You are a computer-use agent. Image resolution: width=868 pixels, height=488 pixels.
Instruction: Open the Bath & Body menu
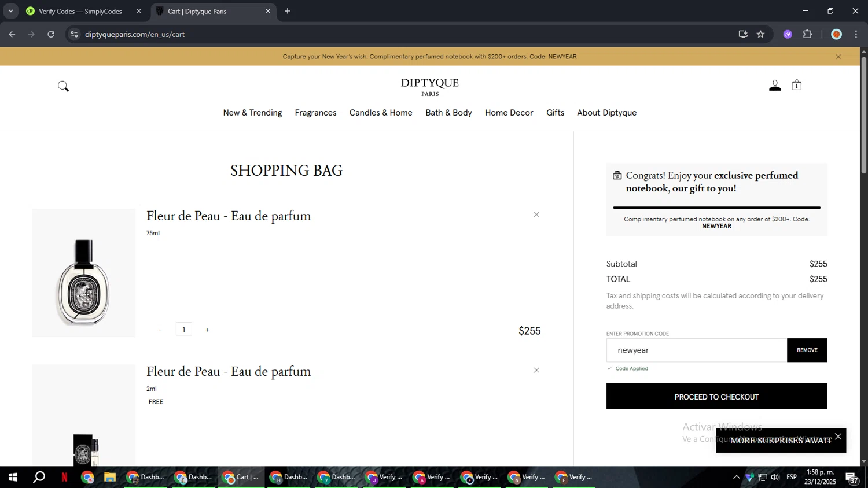(x=448, y=113)
